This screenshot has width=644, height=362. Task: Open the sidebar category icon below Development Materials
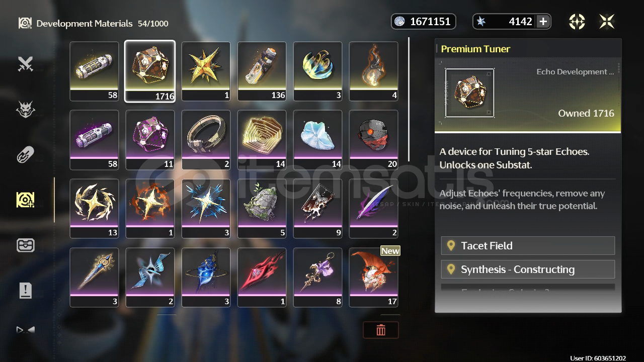click(x=25, y=245)
